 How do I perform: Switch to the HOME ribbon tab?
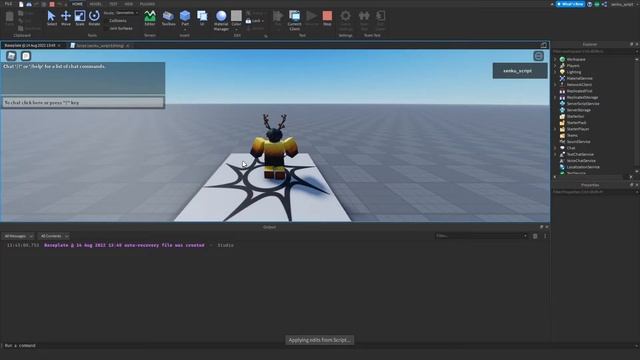77,4
